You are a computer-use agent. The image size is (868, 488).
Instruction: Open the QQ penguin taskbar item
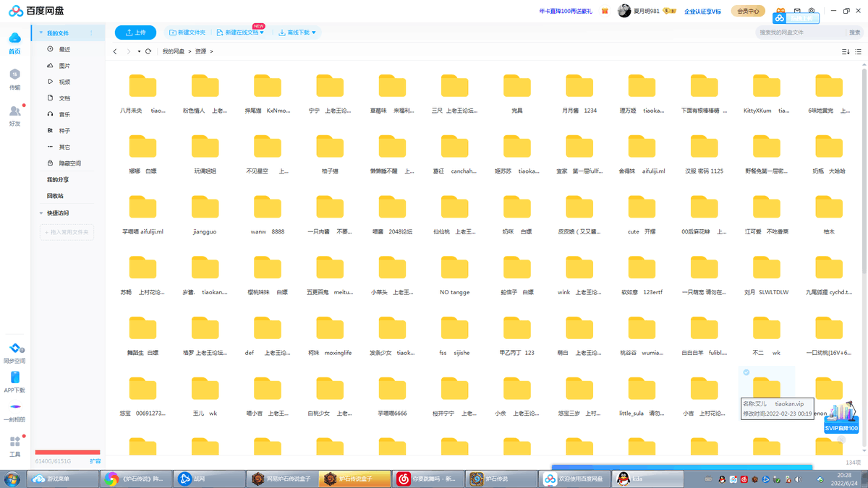[646, 479]
